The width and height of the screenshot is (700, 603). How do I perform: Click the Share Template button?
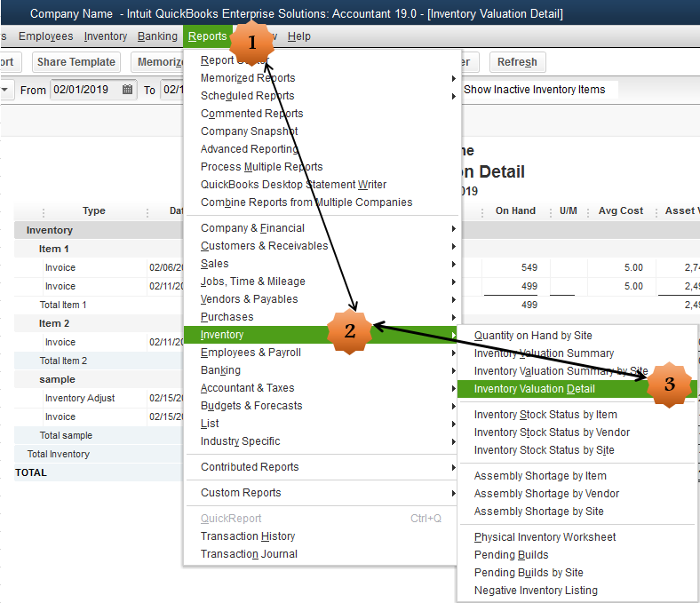click(76, 62)
